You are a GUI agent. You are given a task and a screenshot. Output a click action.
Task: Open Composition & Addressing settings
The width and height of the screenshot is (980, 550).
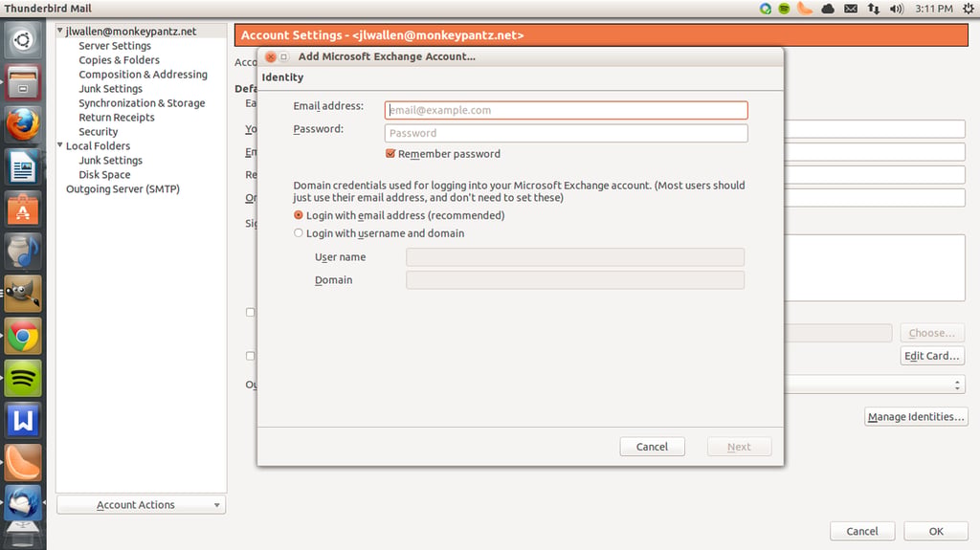(x=144, y=75)
